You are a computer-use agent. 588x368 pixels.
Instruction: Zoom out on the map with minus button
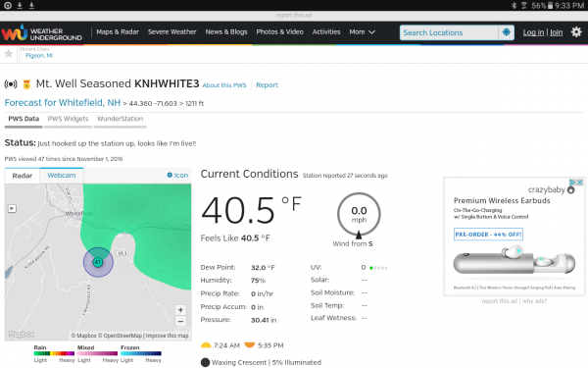click(180, 322)
